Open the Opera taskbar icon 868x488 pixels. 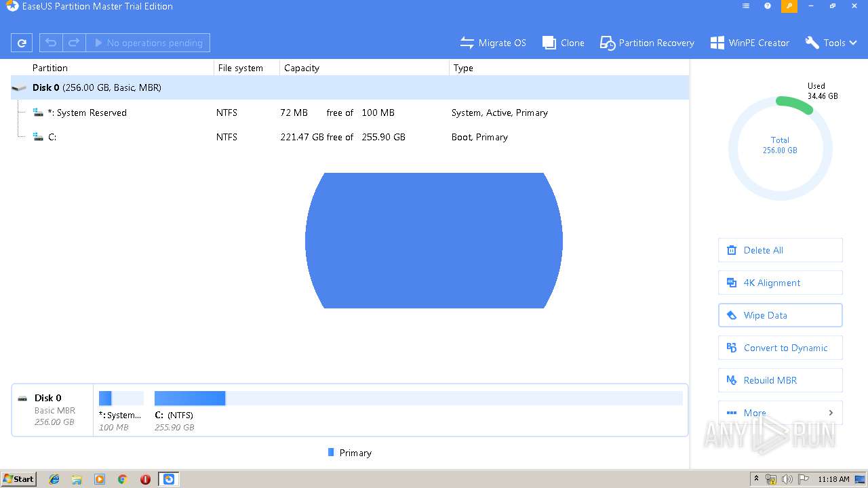coord(145,479)
